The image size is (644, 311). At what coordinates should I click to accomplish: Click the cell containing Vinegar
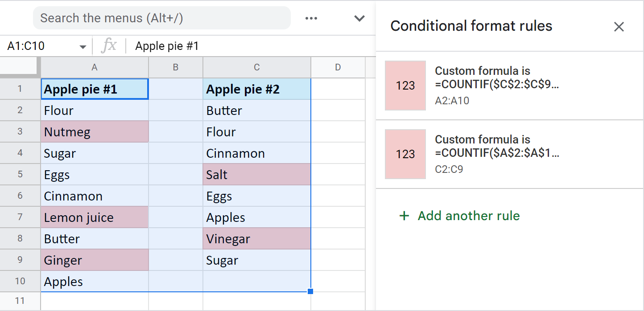(x=256, y=238)
